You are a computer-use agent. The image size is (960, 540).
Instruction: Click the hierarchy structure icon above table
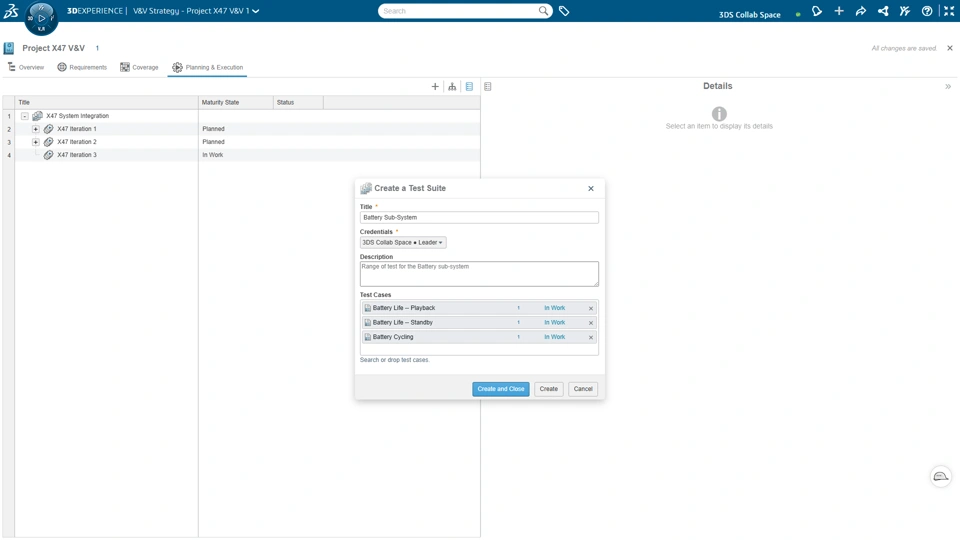tap(452, 86)
